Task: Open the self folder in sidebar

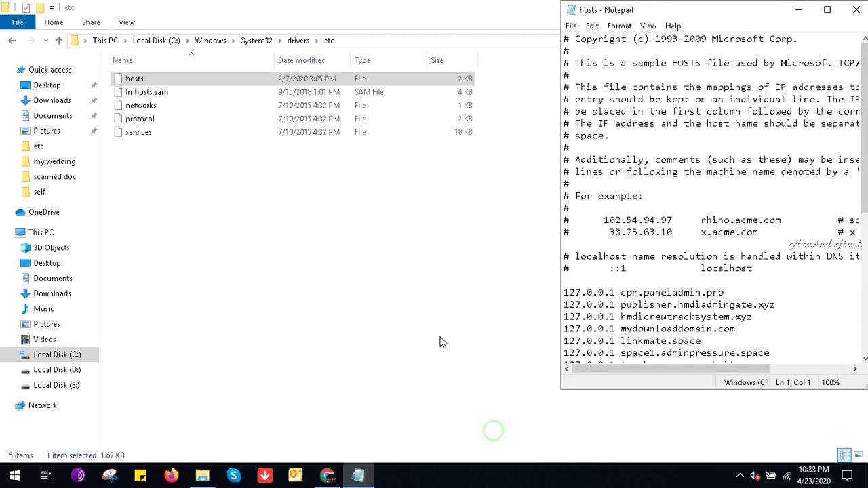Action: click(39, 192)
